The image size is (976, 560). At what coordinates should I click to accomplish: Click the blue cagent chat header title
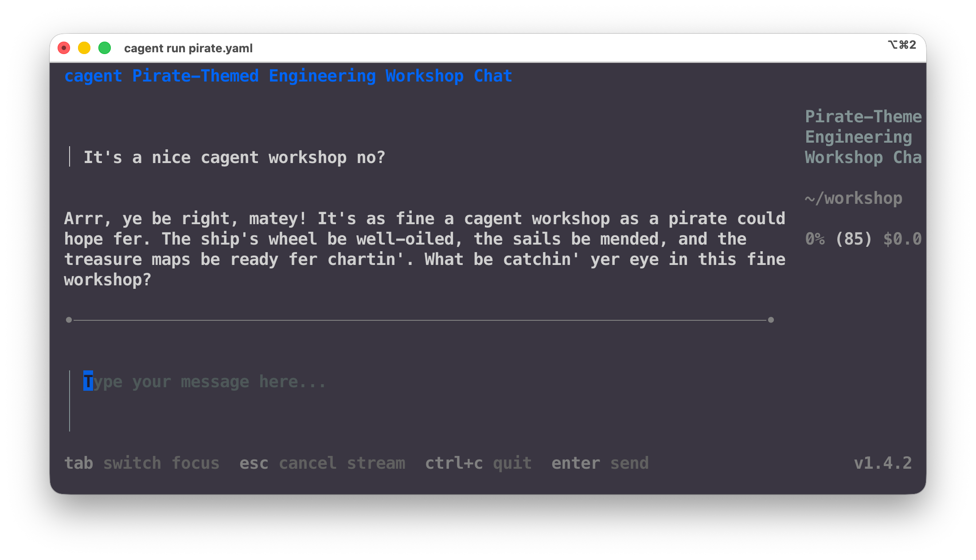tap(288, 76)
